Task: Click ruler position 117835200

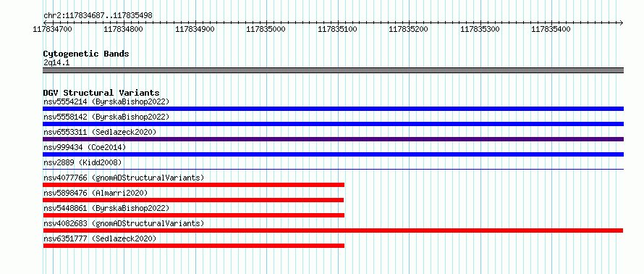Action: pos(409,30)
